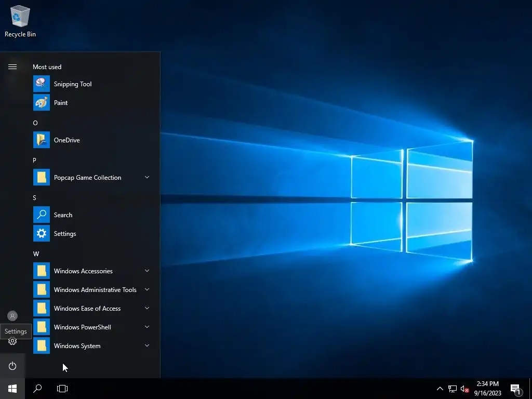Click the muted speaker tray icon

pyautogui.click(x=464, y=389)
